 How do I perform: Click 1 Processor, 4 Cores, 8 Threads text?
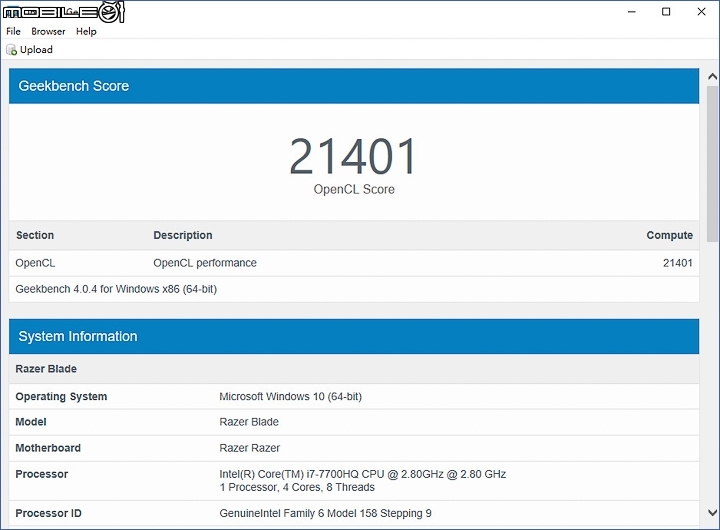tap(297, 487)
